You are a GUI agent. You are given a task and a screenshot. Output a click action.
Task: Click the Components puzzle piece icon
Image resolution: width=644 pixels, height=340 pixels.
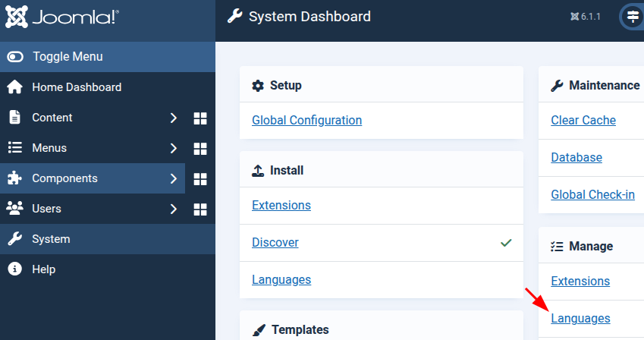14,178
